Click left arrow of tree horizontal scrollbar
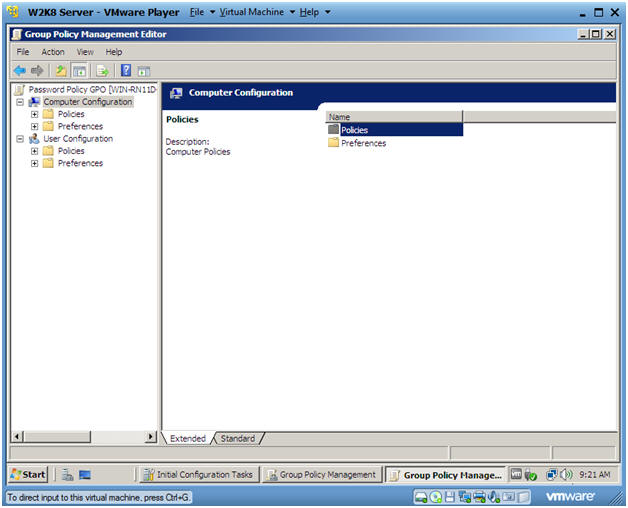 pos(17,436)
